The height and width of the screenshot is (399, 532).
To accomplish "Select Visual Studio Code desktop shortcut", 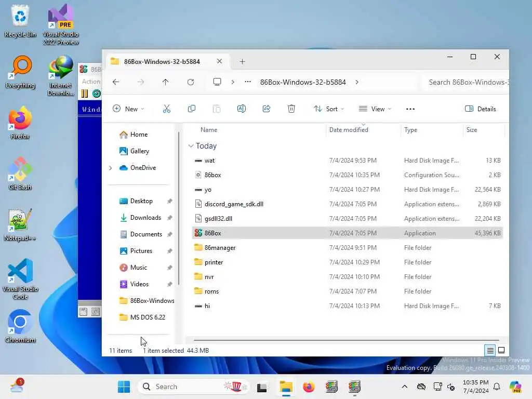I will click(x=20, y=279).
